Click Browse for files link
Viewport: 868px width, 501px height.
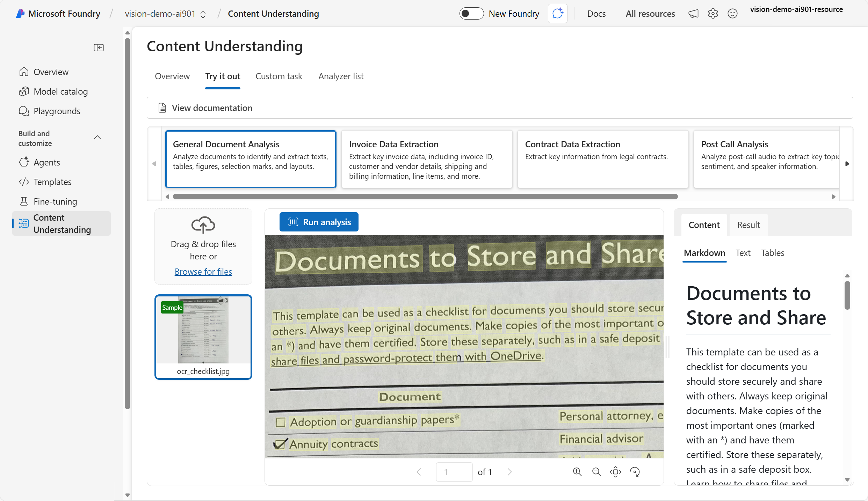[x=203, y=272]
